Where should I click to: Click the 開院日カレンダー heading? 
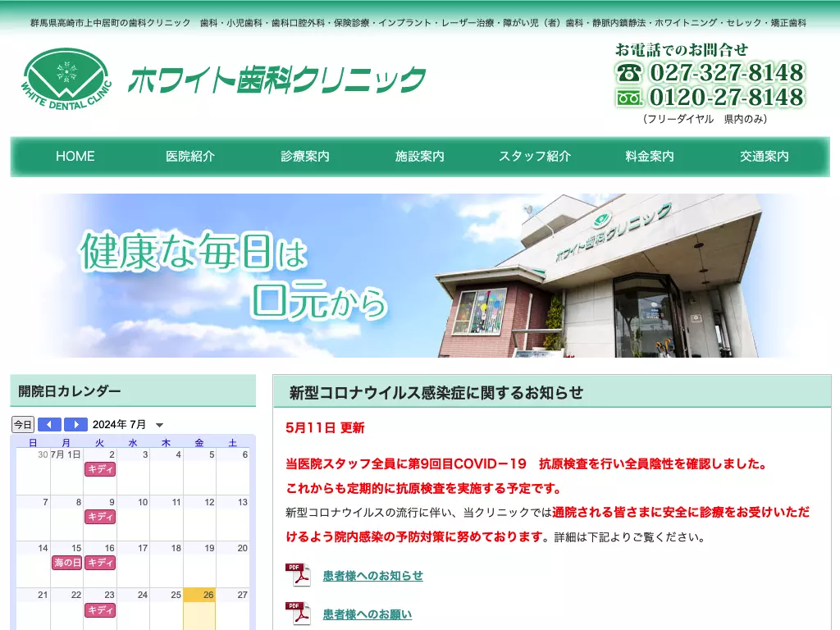pos(70,391)
